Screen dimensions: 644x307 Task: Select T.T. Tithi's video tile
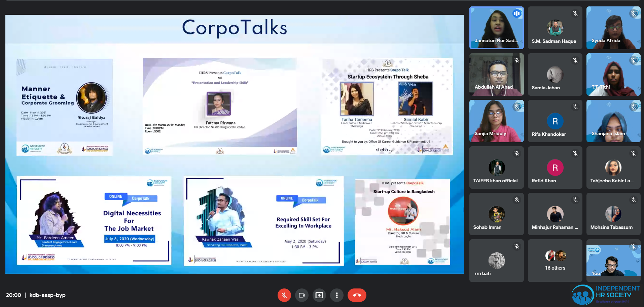(613, 74)
